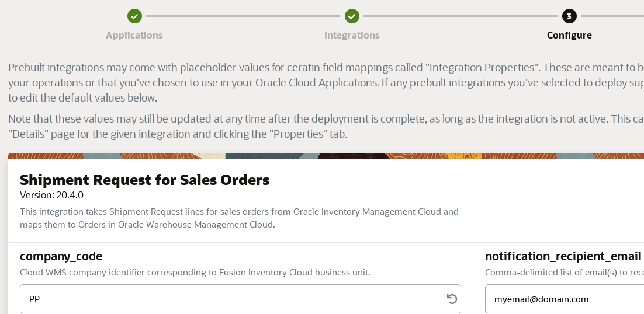Viewport: 644px width, 314px height.
Task: Click the notification_recipient_email field label
Action: (563, 256)
